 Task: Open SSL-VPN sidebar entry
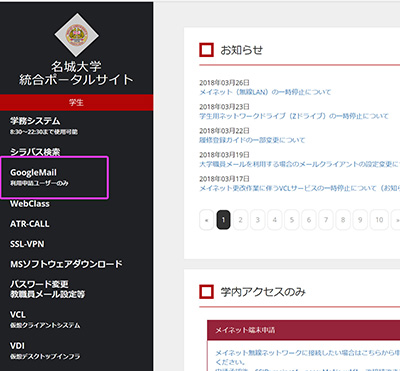(x=27, y=244)
